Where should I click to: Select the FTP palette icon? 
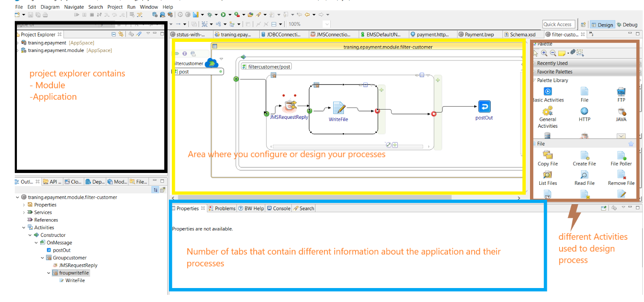pyautogui.click(x=621, y=93)
